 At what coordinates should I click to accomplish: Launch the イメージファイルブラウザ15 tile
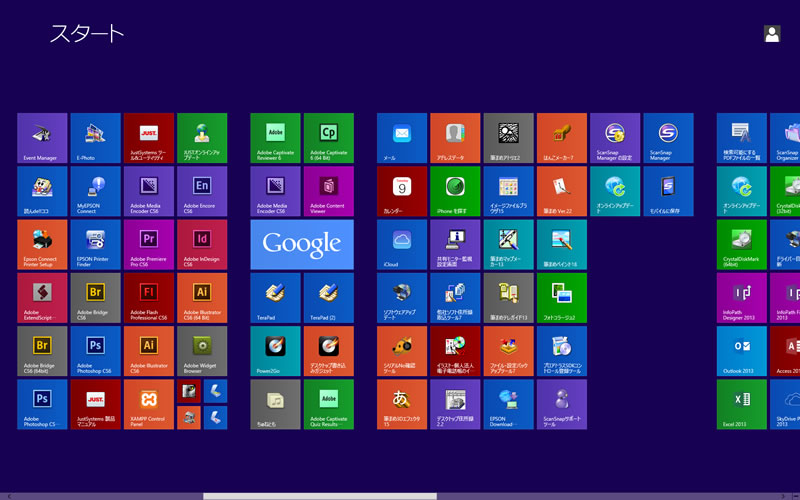[x=509, y=191]
